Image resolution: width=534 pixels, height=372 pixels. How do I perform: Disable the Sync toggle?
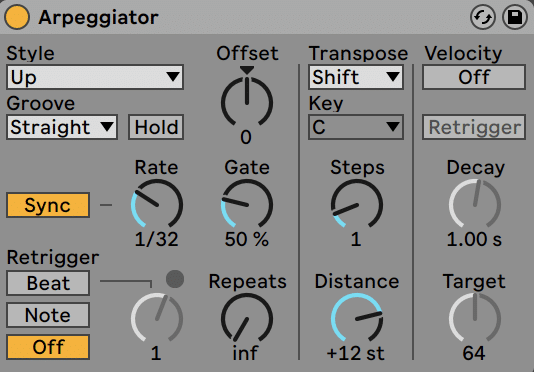(x=48, y=205)
